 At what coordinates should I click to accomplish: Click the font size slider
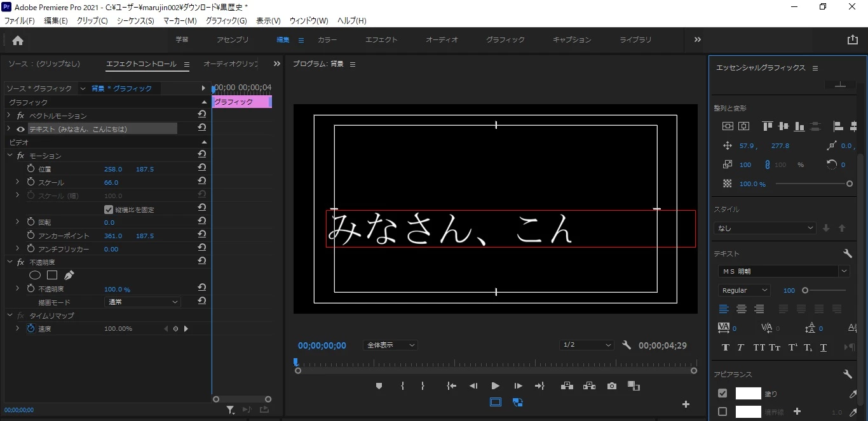click(x=823, y=290)
